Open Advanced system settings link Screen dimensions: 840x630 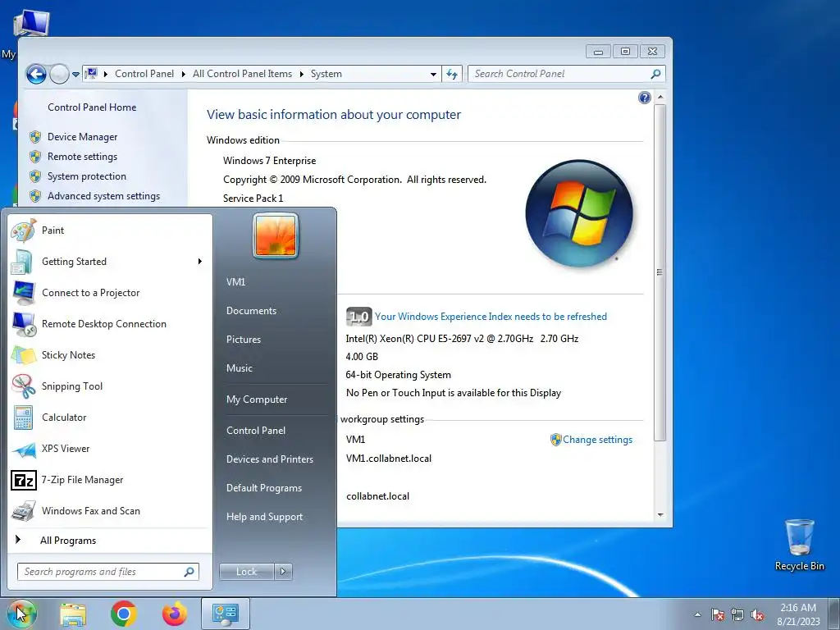coord(103,196)
